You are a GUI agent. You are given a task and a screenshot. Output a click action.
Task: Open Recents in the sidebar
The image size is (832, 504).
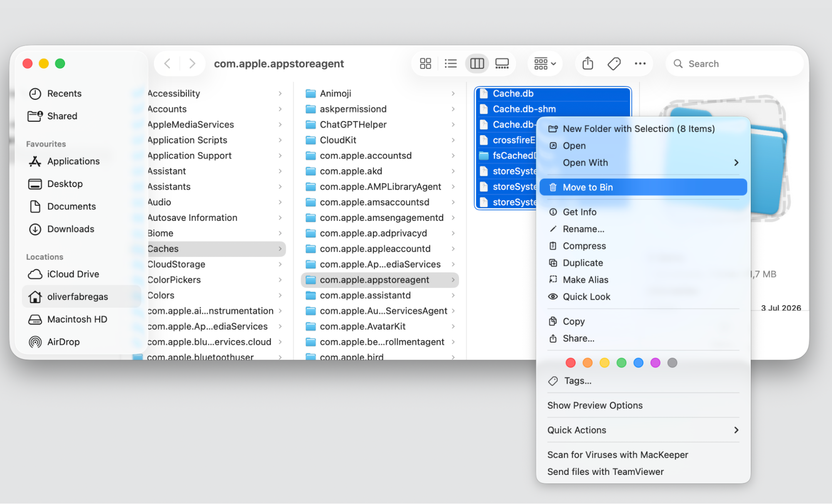coord(82,94)
